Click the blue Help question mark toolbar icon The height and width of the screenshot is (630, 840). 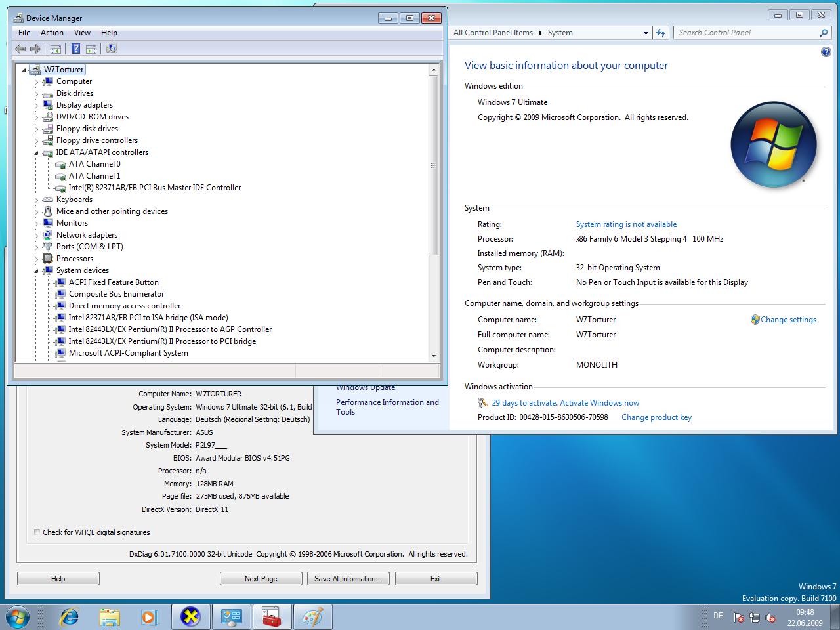coord(76,49)
